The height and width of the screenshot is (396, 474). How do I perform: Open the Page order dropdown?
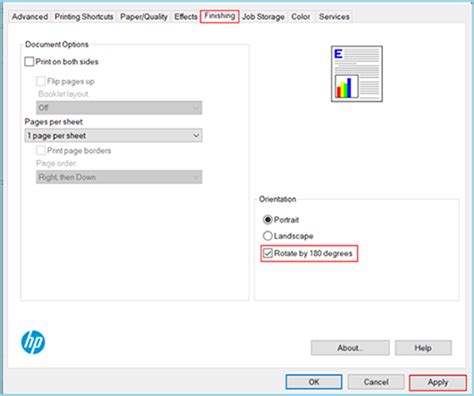click(x=119, y=177)
